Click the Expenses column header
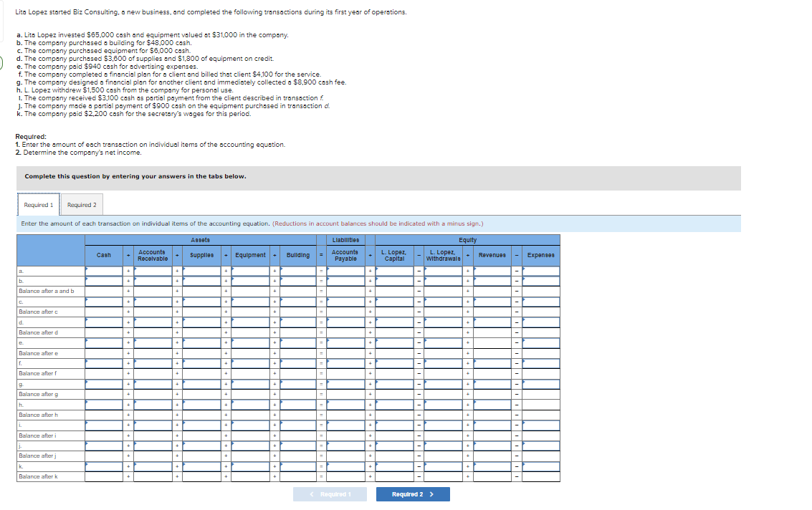This screenshot has width=812, height=510. click(x=540, y=255)
